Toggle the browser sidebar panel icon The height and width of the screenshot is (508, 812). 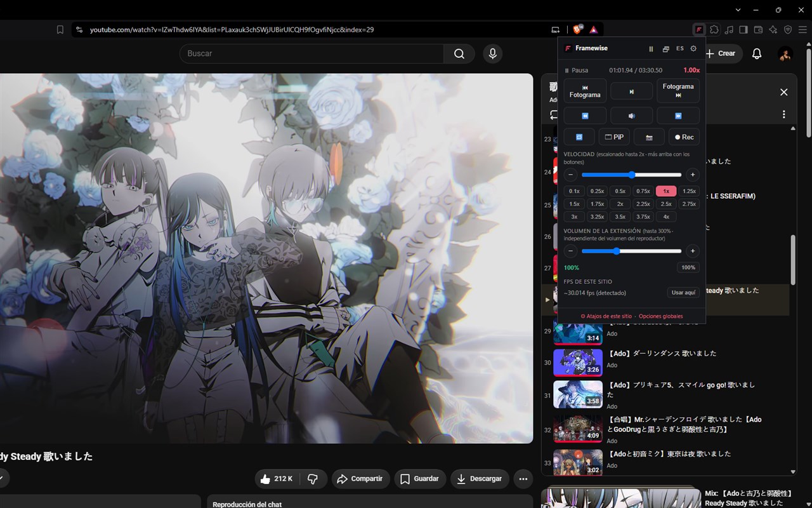pyautogui.click(x=743, y=29)
